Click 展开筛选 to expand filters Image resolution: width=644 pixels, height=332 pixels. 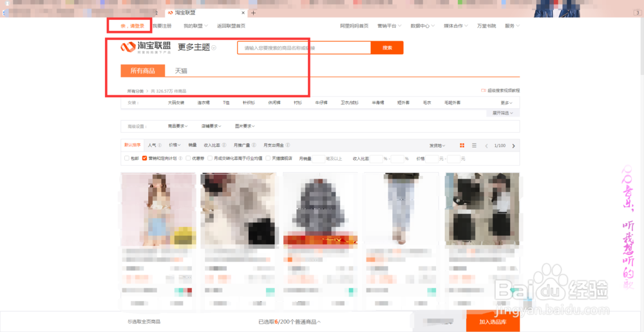pos(503,113)
